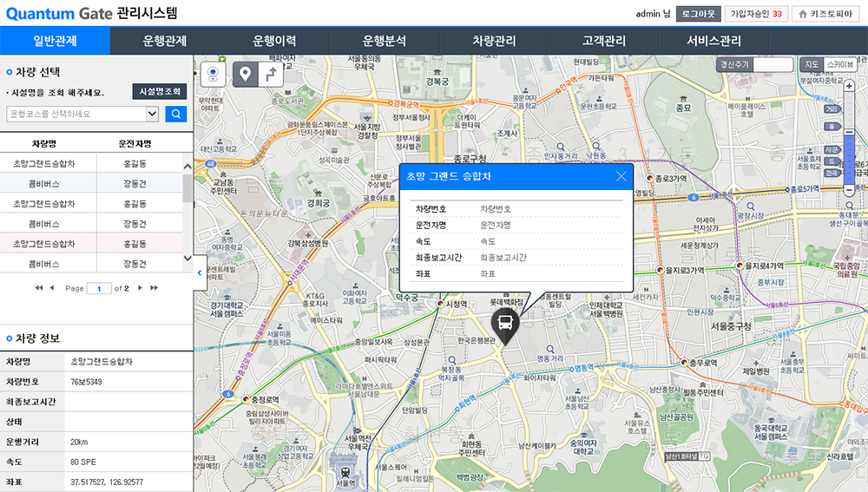Click the home icon beside 키즈토피아
This screenshot has width=868, height=492.
tap(803, 14)
